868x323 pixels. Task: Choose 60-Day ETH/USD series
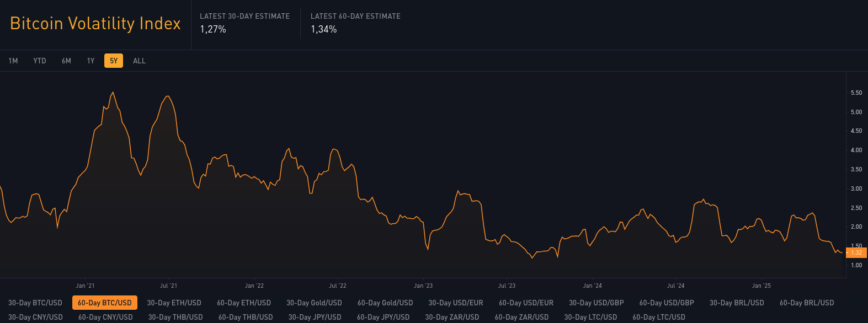click(244, 303)
